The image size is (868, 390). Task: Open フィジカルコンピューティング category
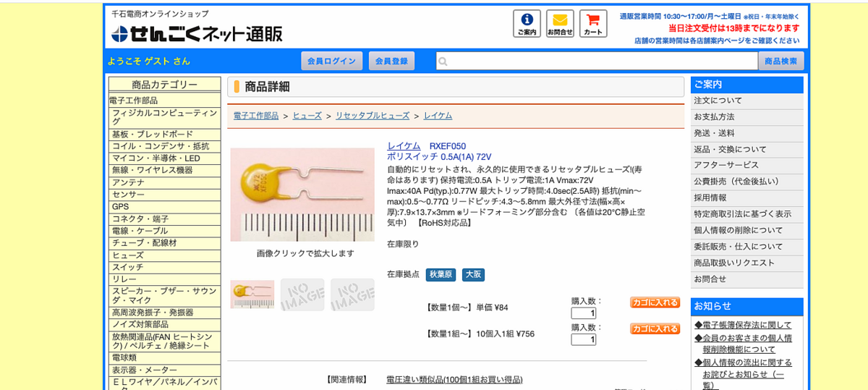pos(164,117)
